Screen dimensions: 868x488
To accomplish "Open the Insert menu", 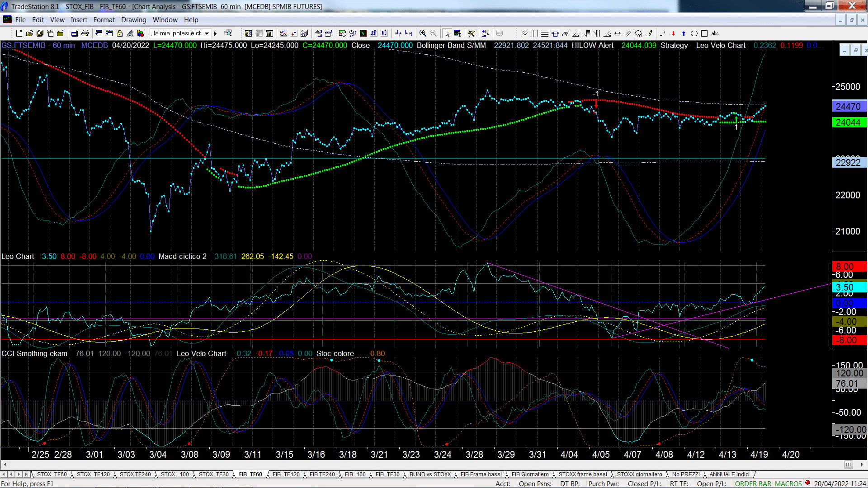I will point(79,20).
